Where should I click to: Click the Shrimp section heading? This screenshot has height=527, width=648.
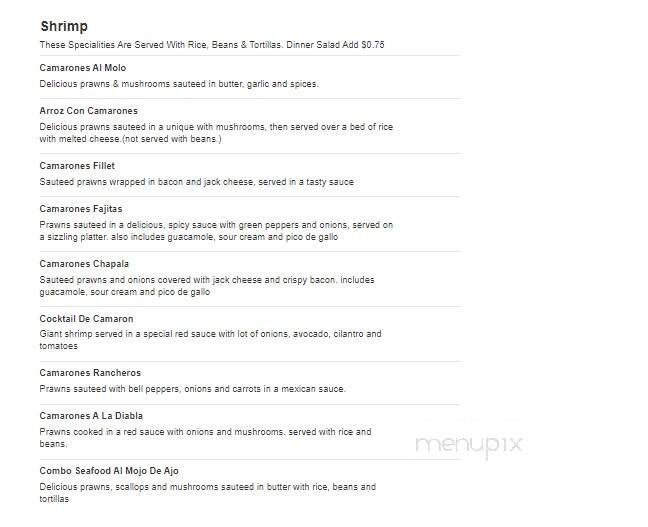click(64, 26)
